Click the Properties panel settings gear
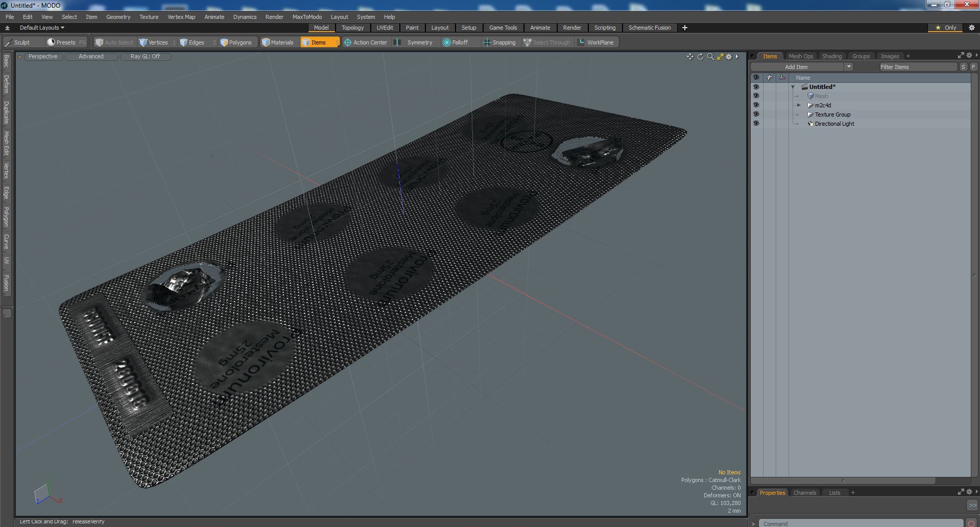 969,492
